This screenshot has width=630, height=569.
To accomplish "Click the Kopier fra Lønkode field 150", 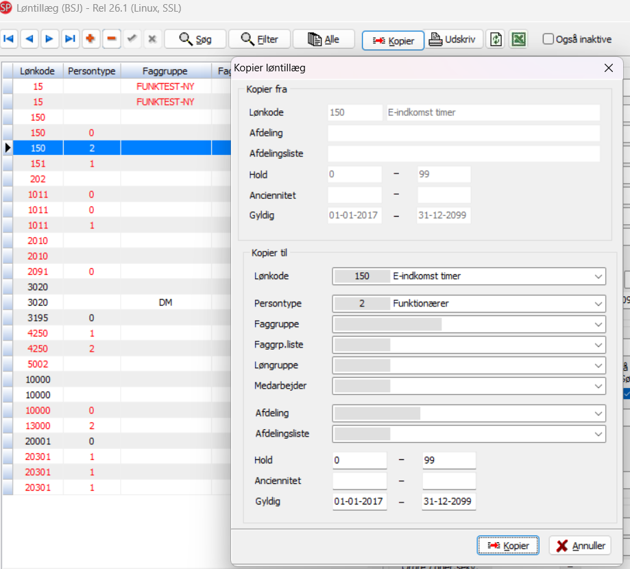I will click(355, 113).
